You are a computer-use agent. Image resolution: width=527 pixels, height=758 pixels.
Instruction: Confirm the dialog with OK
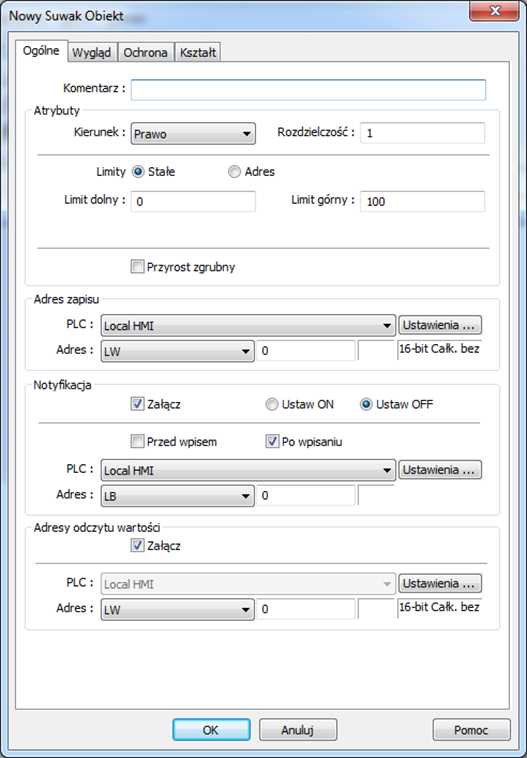[x=211, y=730]
